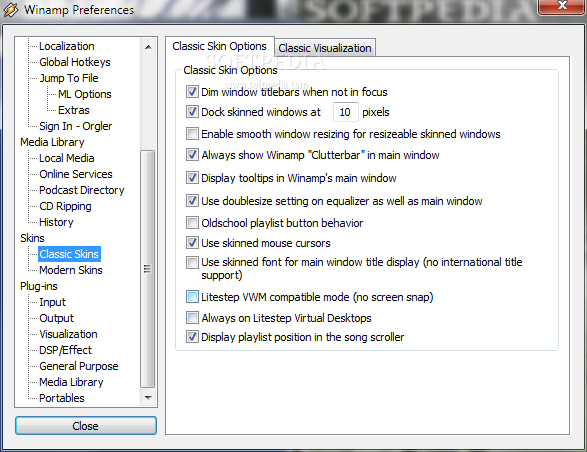
Task: Toggle Use doublesize setting on equalizer
Action: 192,201
